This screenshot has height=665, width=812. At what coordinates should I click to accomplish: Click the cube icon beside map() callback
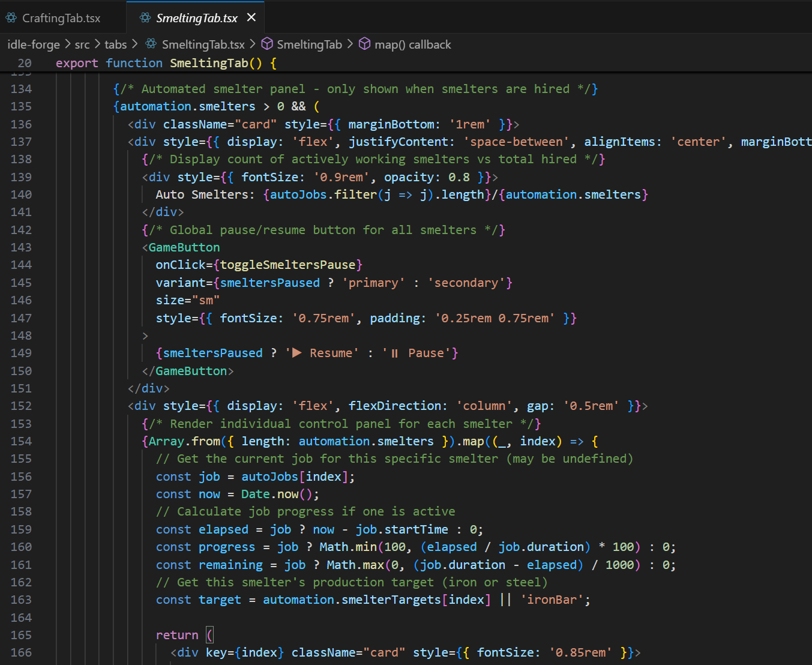pos(364,44)
